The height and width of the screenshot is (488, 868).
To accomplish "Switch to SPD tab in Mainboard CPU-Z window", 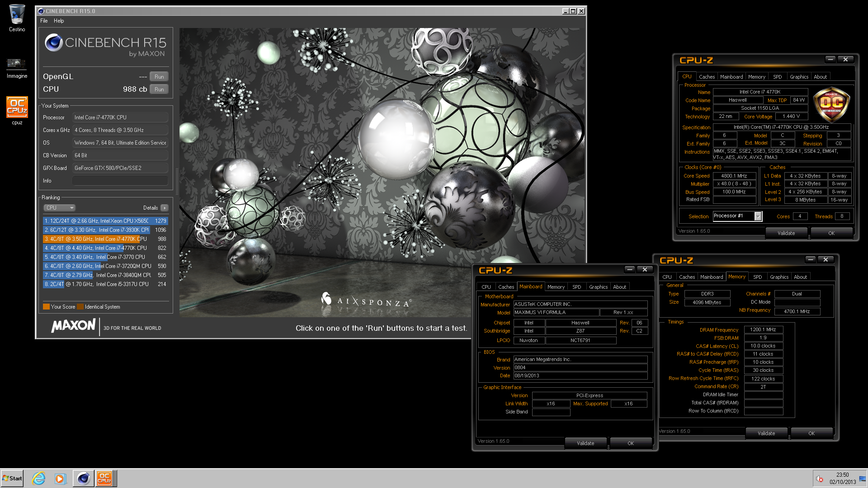I will coord(577,287).
